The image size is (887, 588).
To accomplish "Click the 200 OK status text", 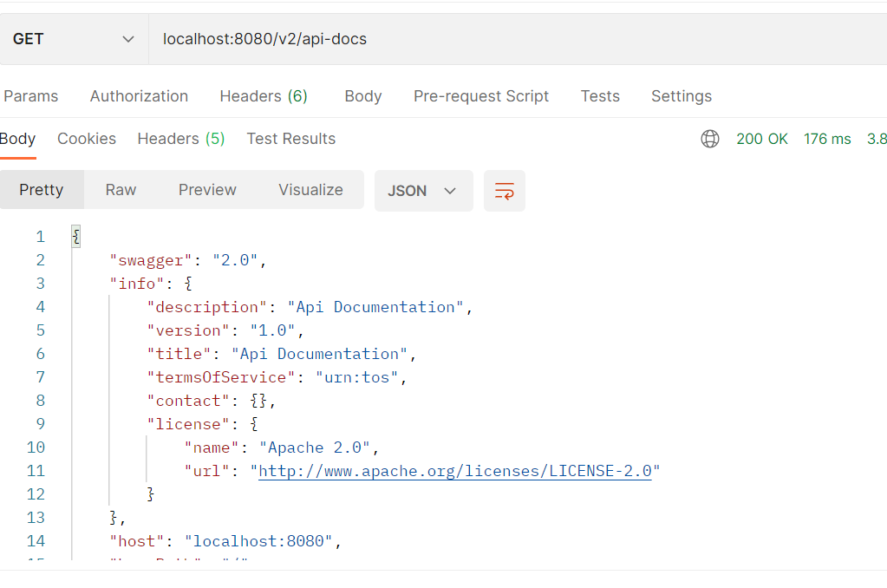I will coord(762,139).
